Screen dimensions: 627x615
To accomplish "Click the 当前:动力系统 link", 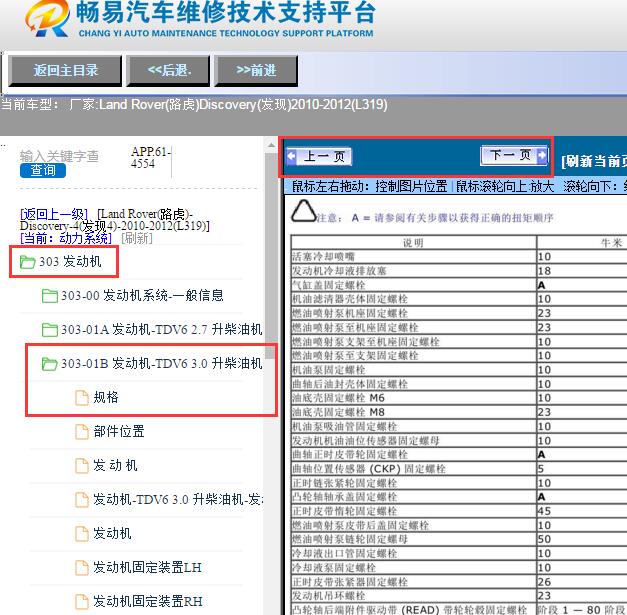I will click(66, 238).
